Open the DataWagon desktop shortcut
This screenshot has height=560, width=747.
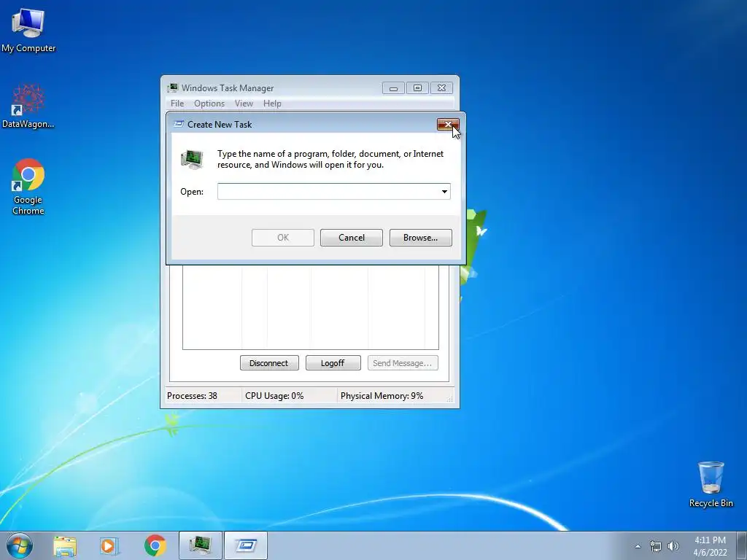coord(28,106)
